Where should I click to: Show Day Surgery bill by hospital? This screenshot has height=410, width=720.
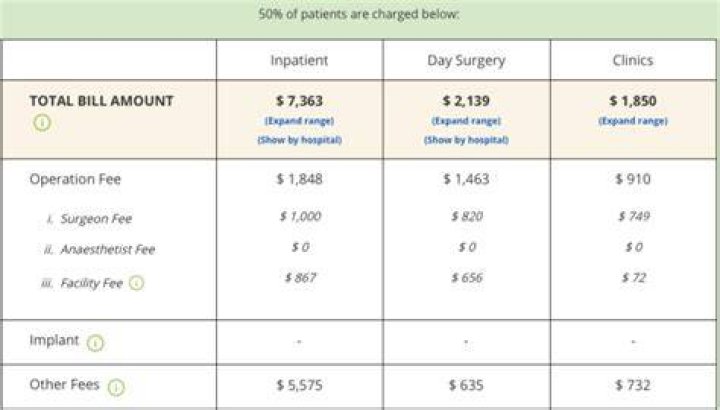pos(466,140)
